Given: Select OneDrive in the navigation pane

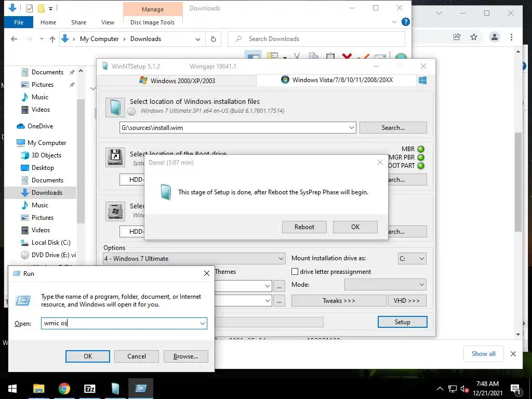Looking at the screenshot, I should pyautogui.click(x=40, y=126).
